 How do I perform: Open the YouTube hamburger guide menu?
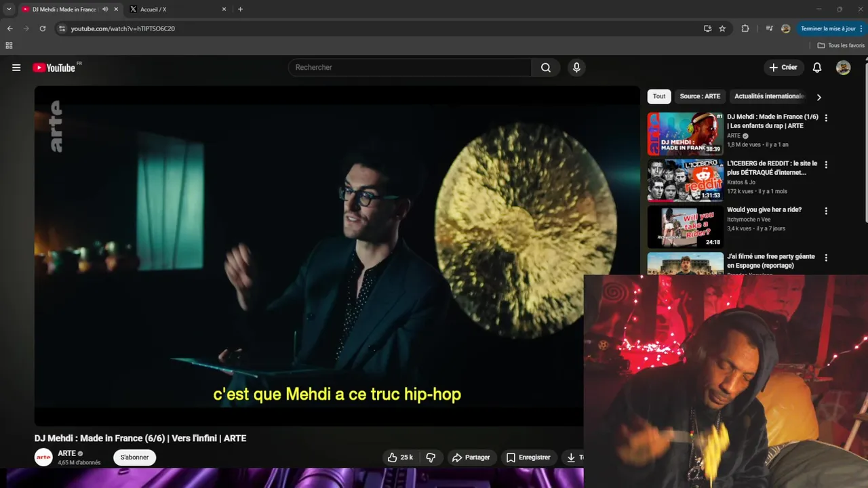pos(16,68)
